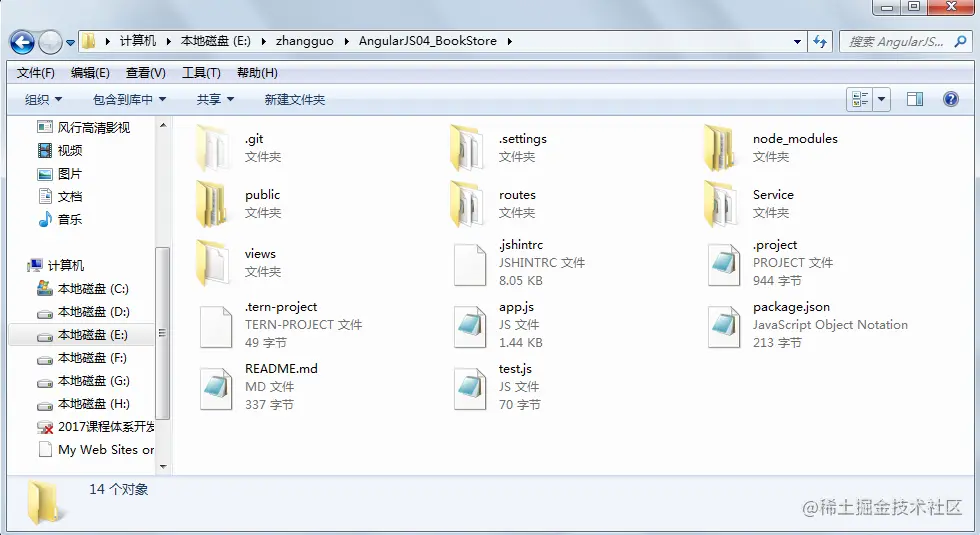This screenshot has width=980, height=535.
Task: Select the .project file icon
Action: [x=724, y=264]
